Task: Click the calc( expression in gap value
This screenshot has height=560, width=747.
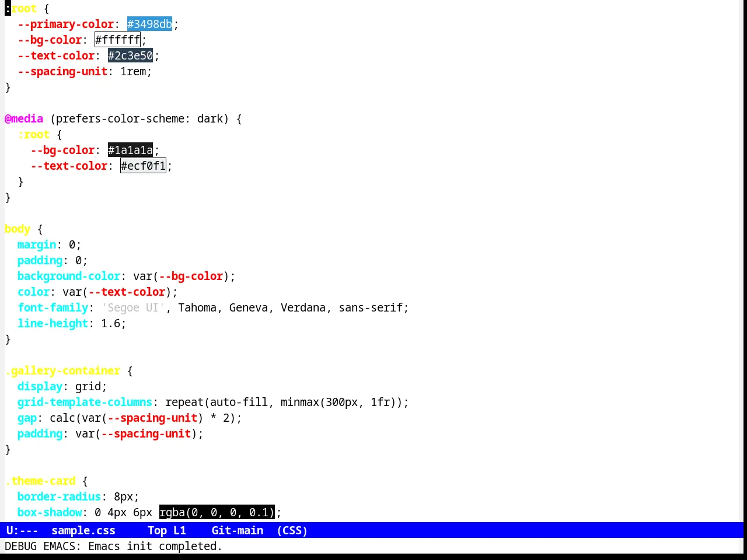Action: click(x=65, y=418)
